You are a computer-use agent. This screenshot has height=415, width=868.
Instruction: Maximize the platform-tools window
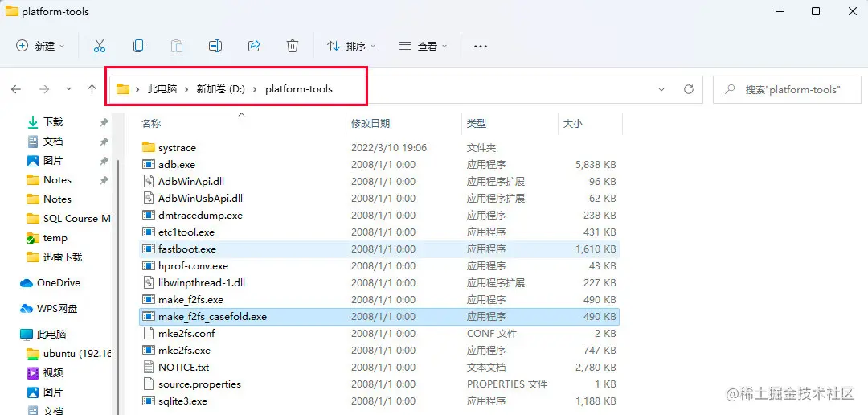(x=816, y=11)
